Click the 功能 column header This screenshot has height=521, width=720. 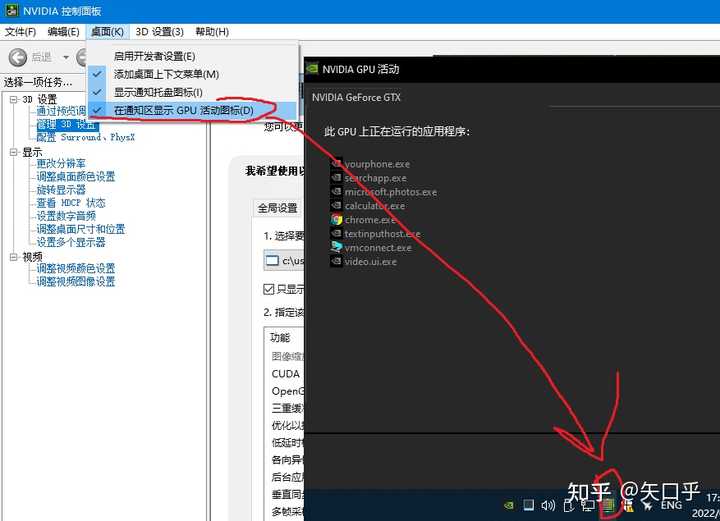(x=281, y=337)
